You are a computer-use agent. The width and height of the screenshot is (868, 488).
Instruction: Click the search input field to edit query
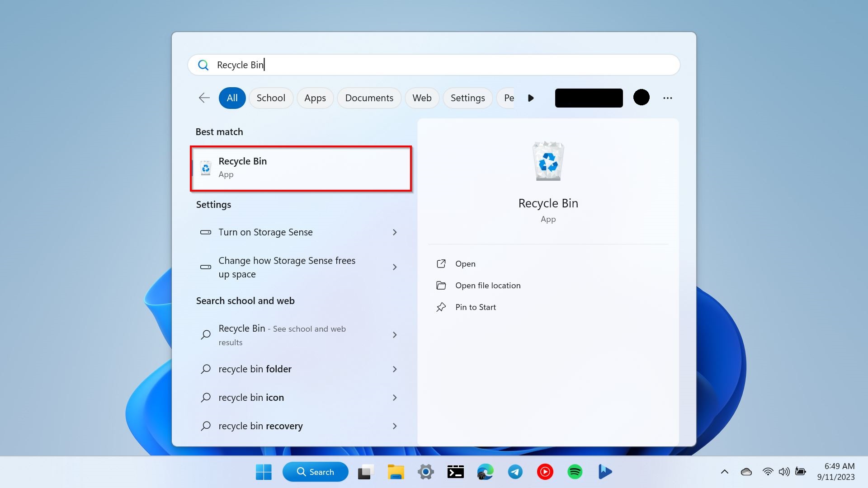pos(434,64)
